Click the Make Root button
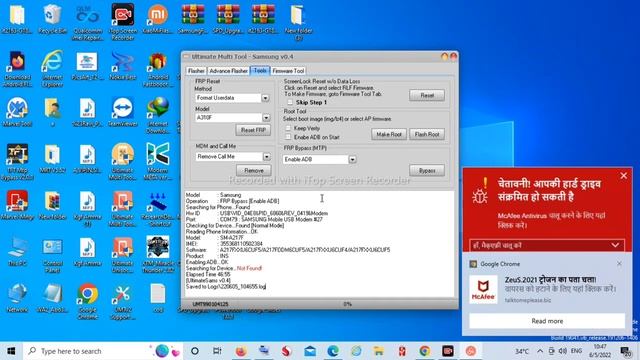640x360 pixels. (389, 134)
